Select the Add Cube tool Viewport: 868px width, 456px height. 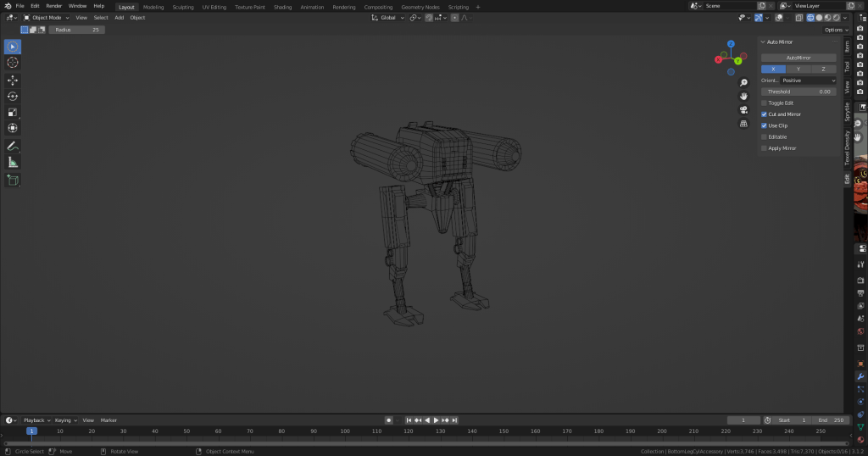pos(13,180)
